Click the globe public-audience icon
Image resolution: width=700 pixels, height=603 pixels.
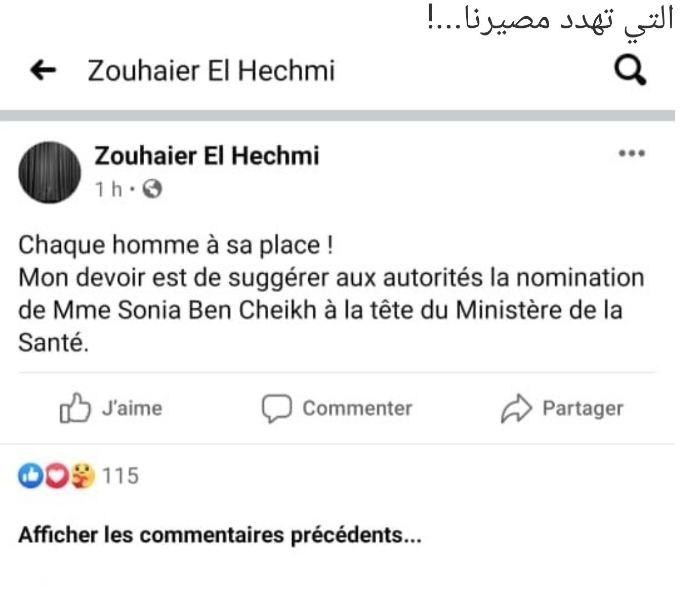(152, 189)
